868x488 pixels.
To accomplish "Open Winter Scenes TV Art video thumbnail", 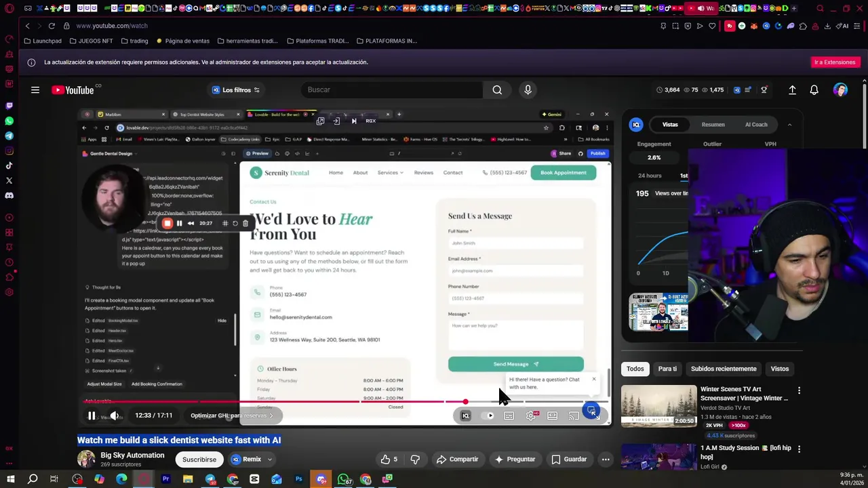I will pos(658,405).
